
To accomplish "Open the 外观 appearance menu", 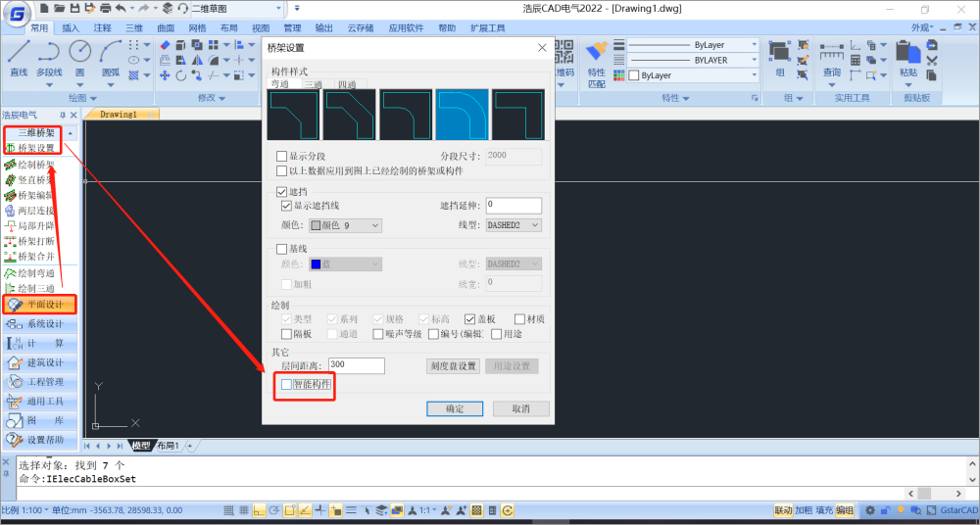I will 922,27.
